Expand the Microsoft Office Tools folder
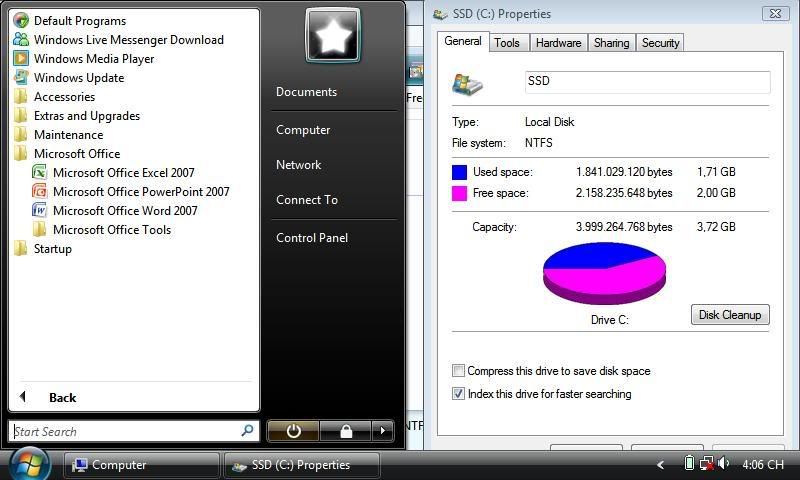This screenshot has width=800, height=480. point(111,230)
